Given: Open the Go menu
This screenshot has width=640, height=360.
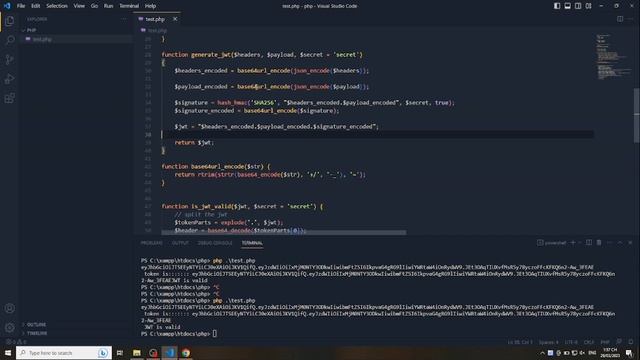Looking at the screenshot, I should coord(94,6).
